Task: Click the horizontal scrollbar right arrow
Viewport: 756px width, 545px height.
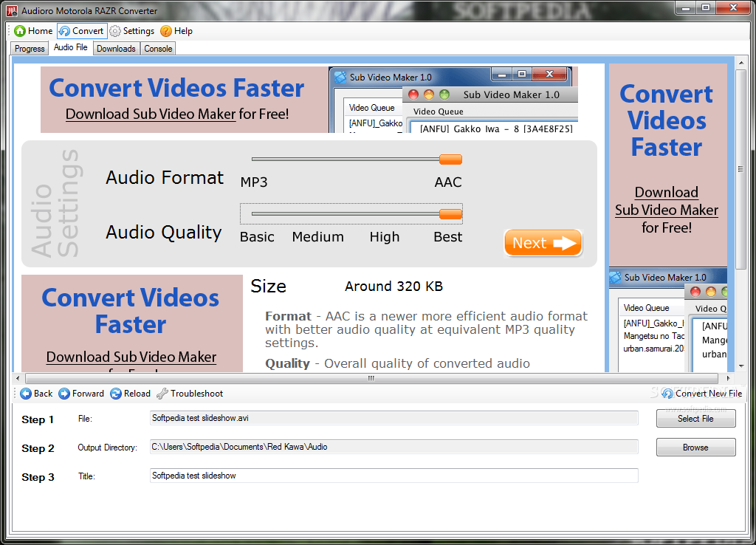Action: [x=728, y=379]
